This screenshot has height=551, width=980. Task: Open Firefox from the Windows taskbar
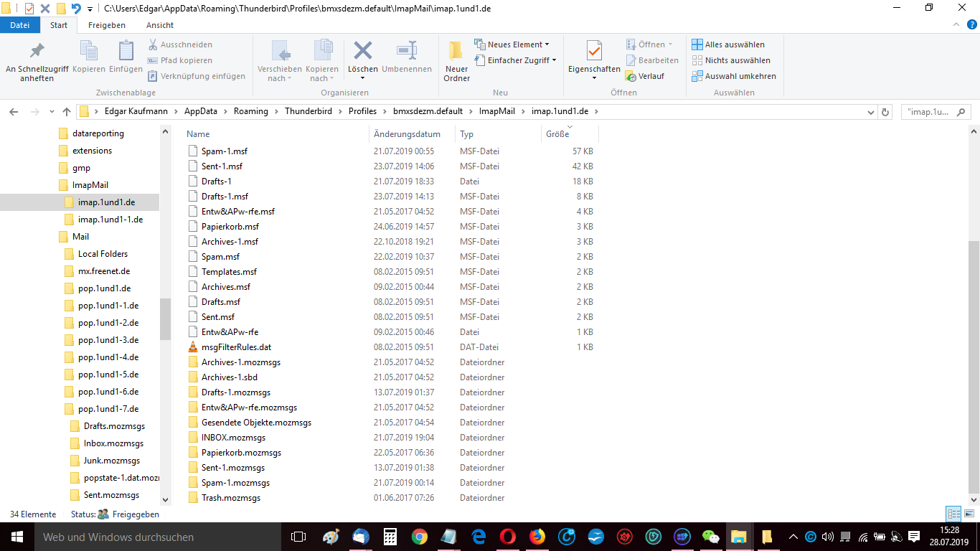point(537,537)
